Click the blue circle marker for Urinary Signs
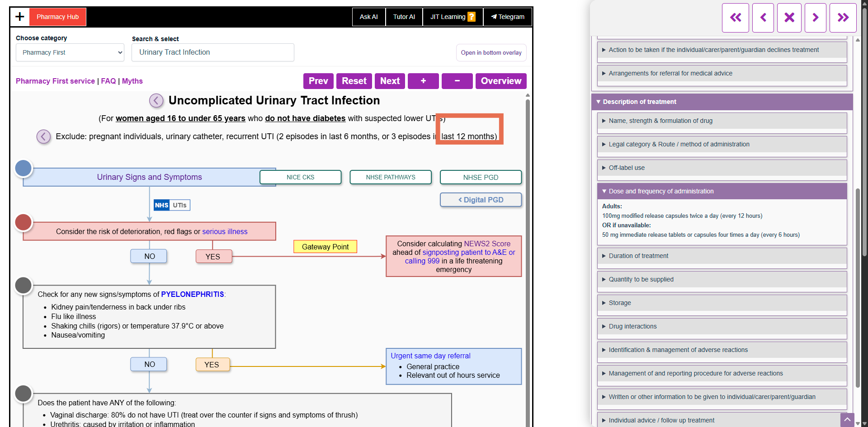Image resolution: width=868 pixels, height=427 pixels. coord(24,168)
